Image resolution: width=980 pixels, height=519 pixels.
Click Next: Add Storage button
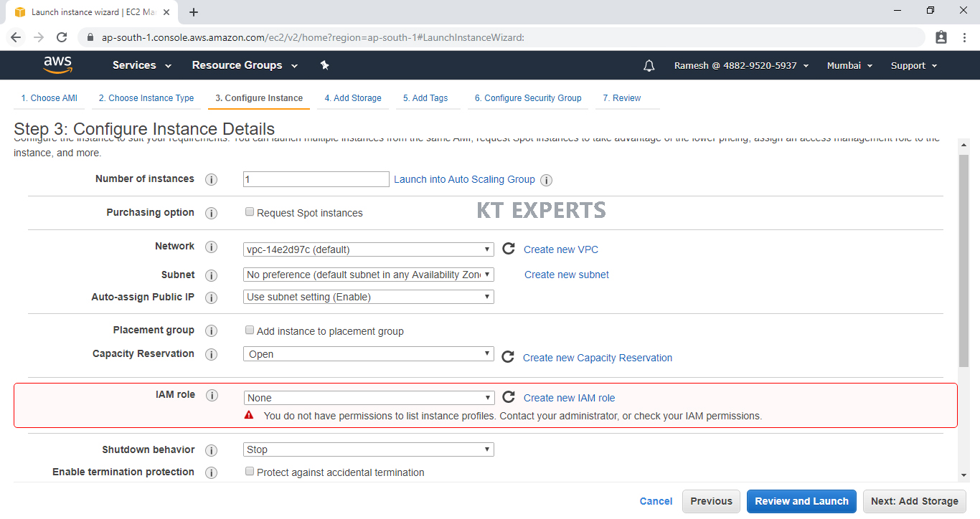coord(915,501)
